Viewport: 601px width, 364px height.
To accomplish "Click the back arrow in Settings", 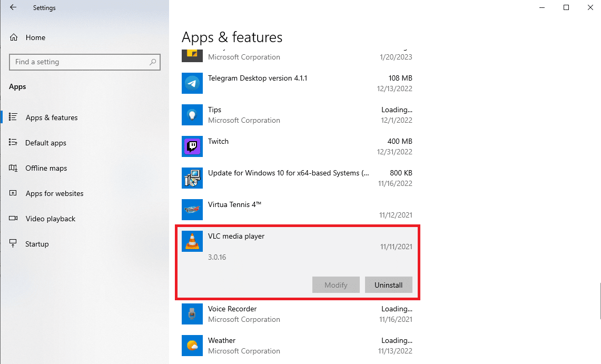I will 13,7.
